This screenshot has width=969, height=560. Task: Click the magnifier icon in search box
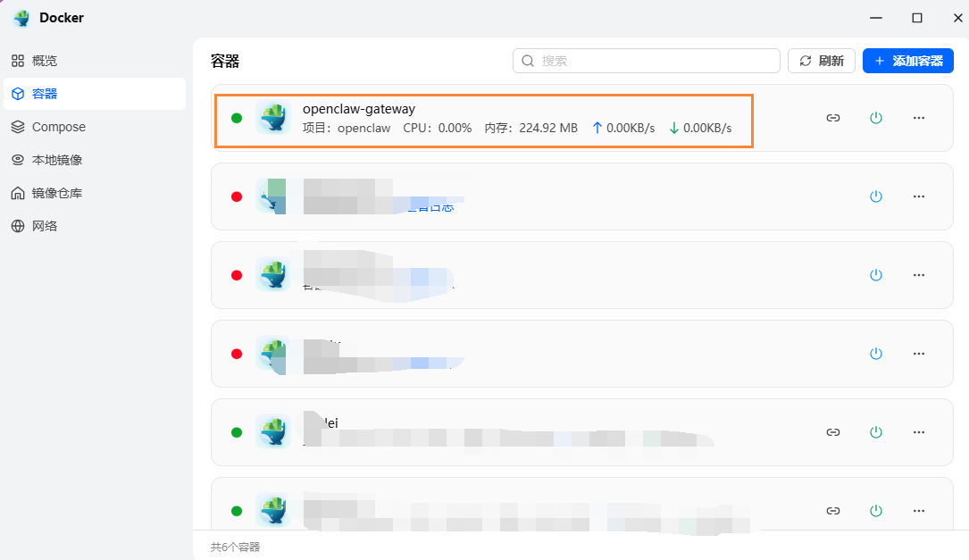coord(528,61)
